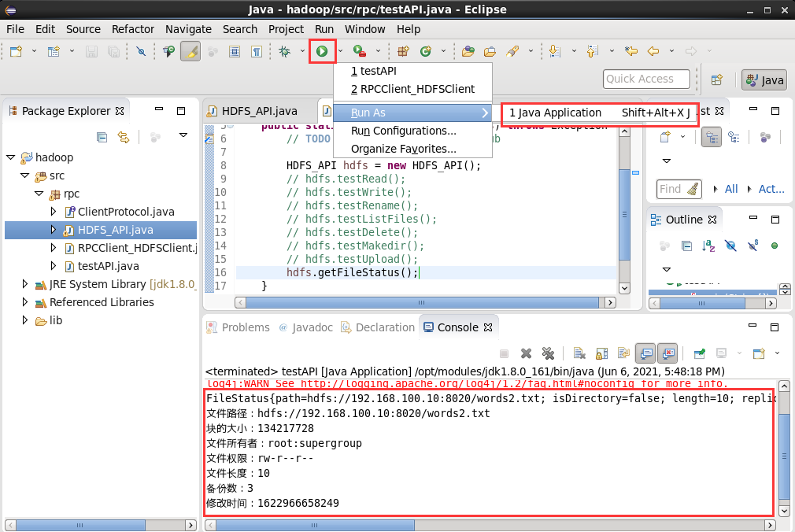795x532 pixels.
Task: Click the New file wizard icon
Action: pyautogui.click(x=17, y=51)
